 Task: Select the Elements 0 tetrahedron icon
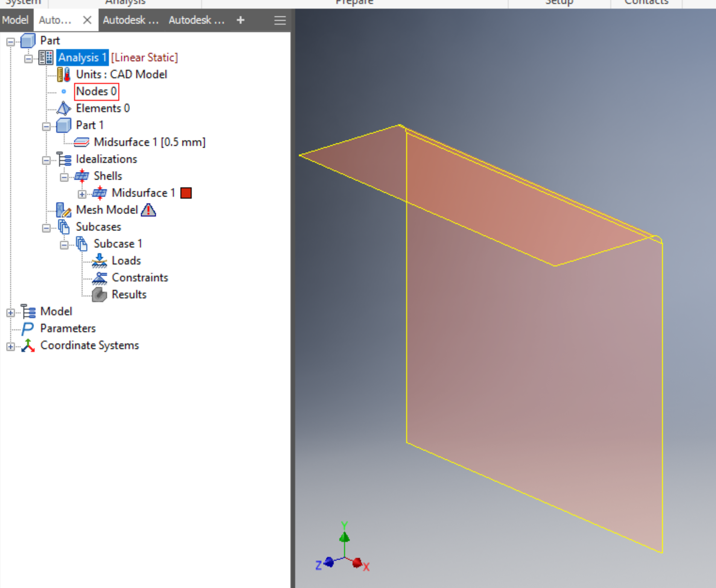64,108
